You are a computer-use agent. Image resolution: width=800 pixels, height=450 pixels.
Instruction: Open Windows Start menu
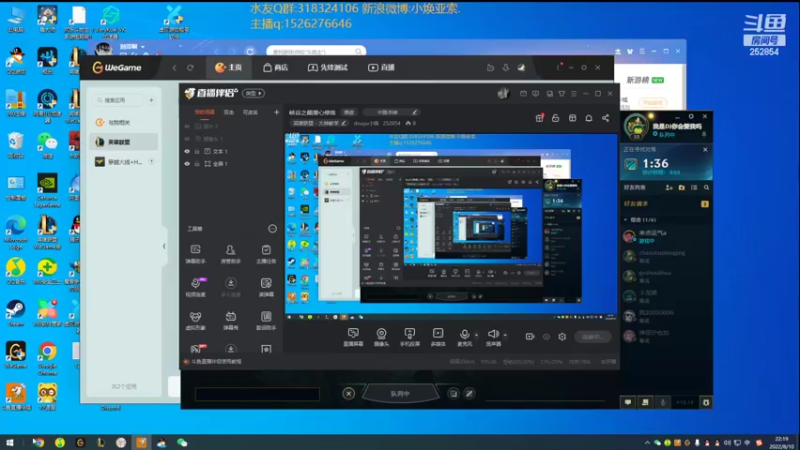click(10, 442)
